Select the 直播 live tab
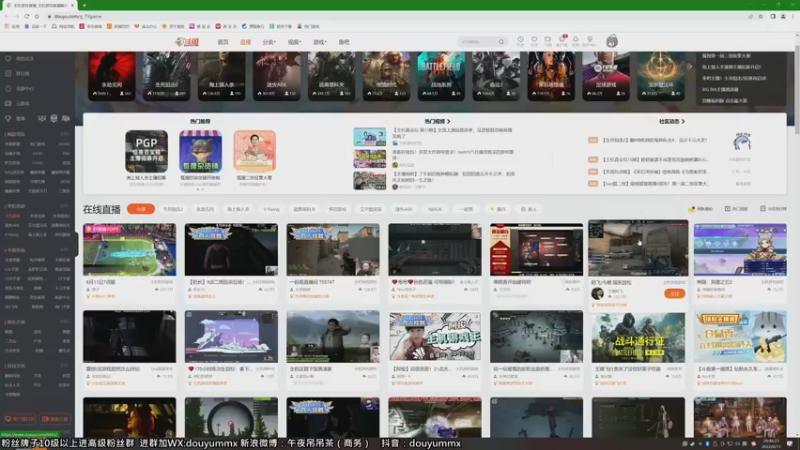 coord(245,42)
